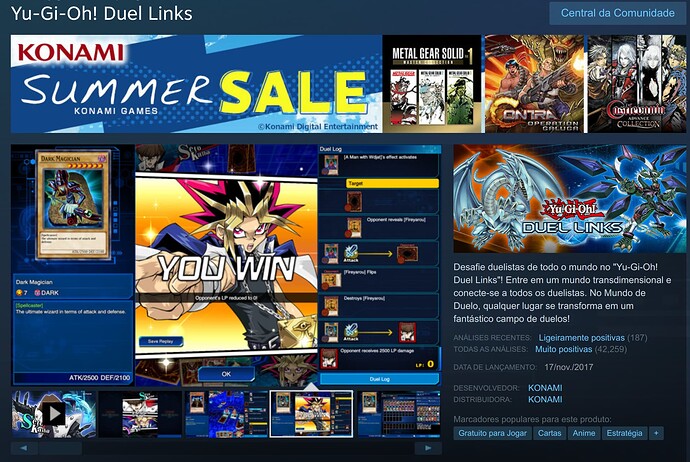This screenshot has width=690, height=462.
Task: Click the thumbnail strip scrollbar handle
Action: pyautogui.click(x=60, y=448)
